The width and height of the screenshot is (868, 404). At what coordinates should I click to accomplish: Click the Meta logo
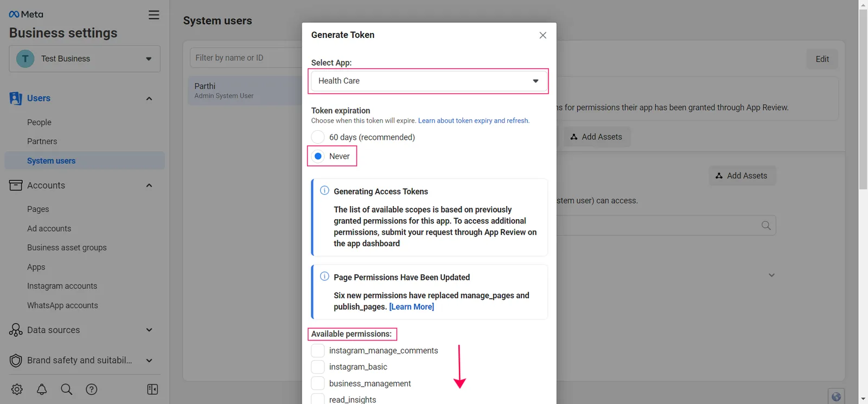26,15
